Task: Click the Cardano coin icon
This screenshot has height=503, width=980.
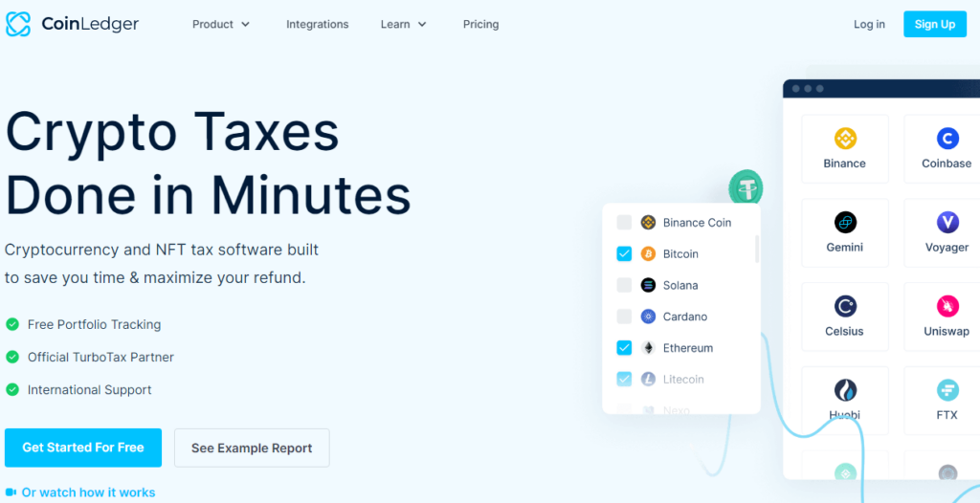Action: [x=648, y=317]
